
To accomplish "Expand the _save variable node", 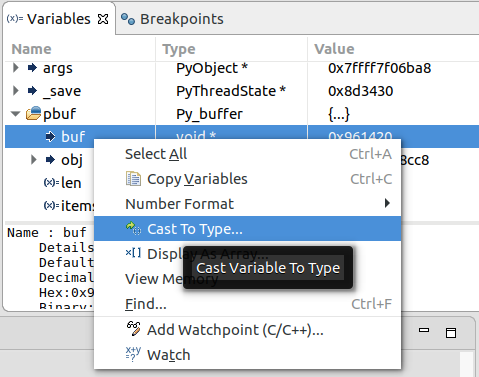I will [x=15, y=91].
